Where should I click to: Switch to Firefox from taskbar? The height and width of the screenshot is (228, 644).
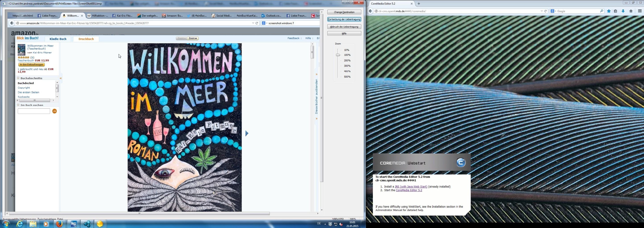click(60, 224)
